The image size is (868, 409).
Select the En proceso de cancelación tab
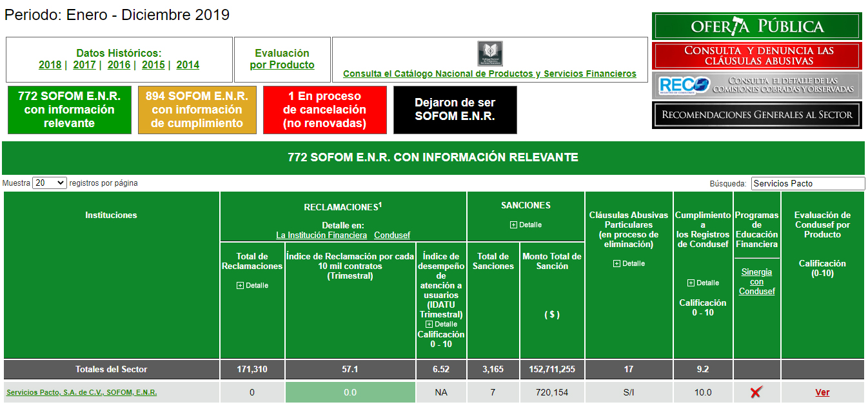coord(324,110)
